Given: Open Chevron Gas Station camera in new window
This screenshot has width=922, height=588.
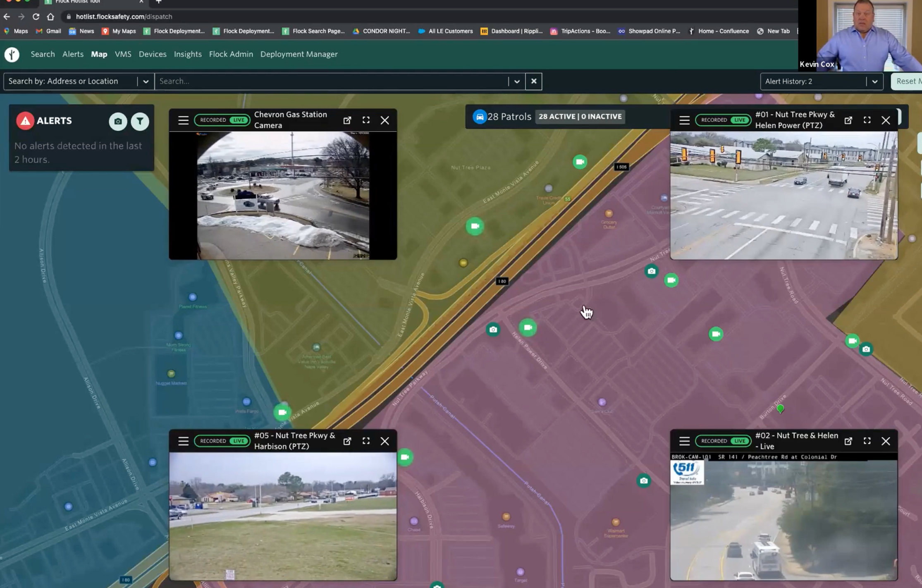Looking at the screenshot, I should [x=347, y=120].
